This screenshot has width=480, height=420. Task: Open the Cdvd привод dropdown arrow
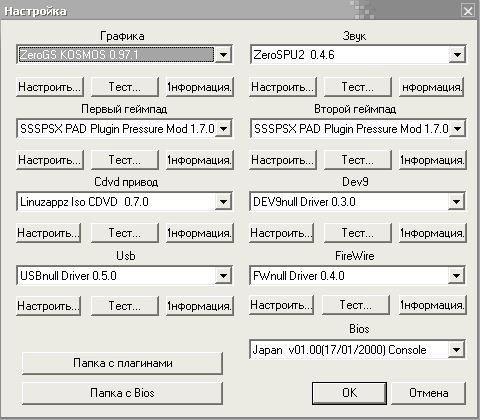click(223, 201)
